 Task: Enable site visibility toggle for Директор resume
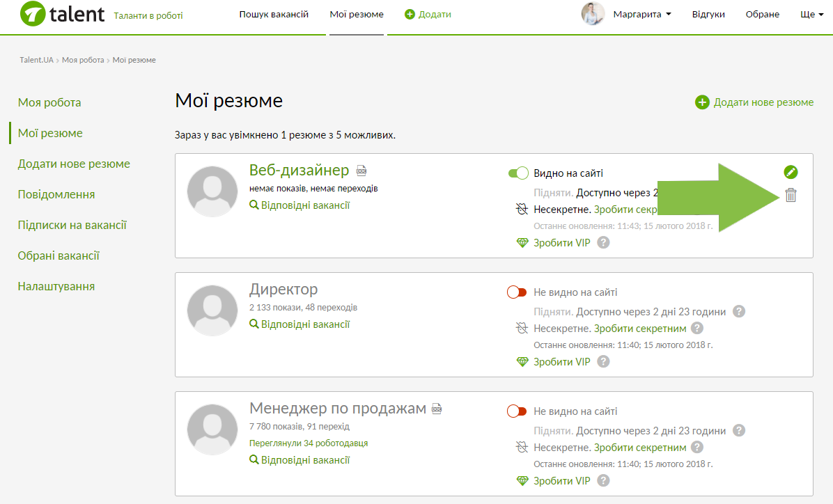coord(517,292)
